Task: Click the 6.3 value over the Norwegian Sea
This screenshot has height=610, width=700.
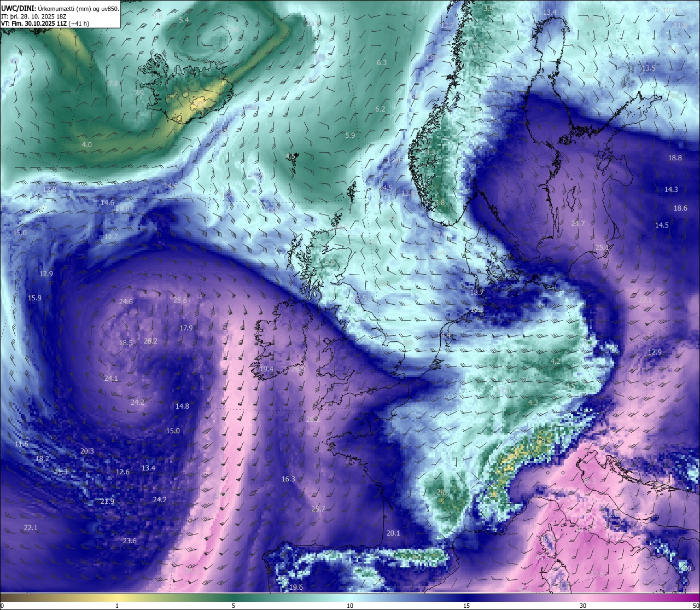Action: pyautogui.click(x=382, y=62)
